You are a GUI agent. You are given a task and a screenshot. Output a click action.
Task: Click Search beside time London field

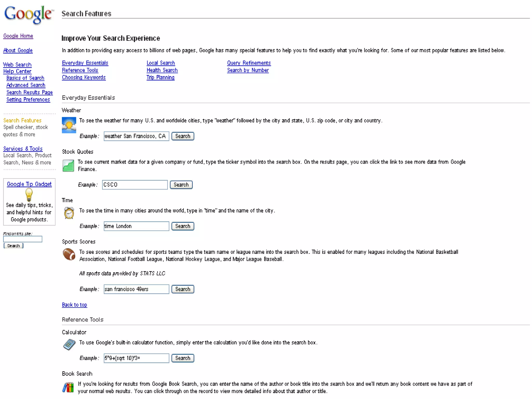tap(183, 226)
